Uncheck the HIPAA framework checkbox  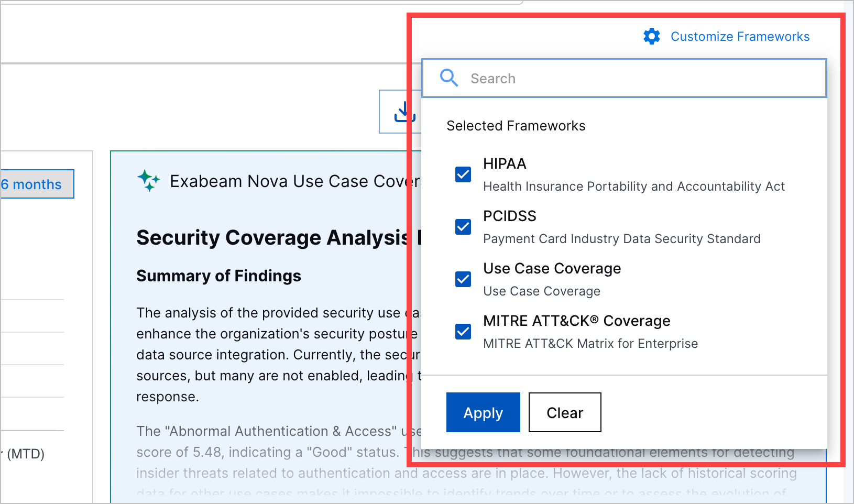point(463,174)
